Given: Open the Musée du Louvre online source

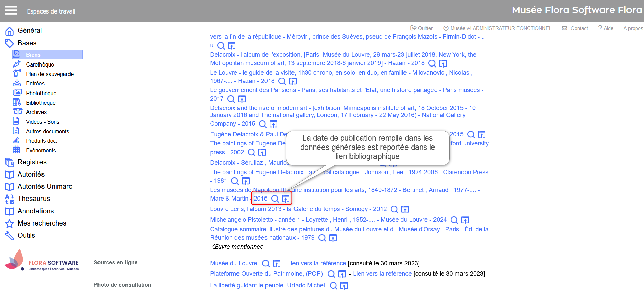Looking at the screenshot, I should click(x=233, y=263).
